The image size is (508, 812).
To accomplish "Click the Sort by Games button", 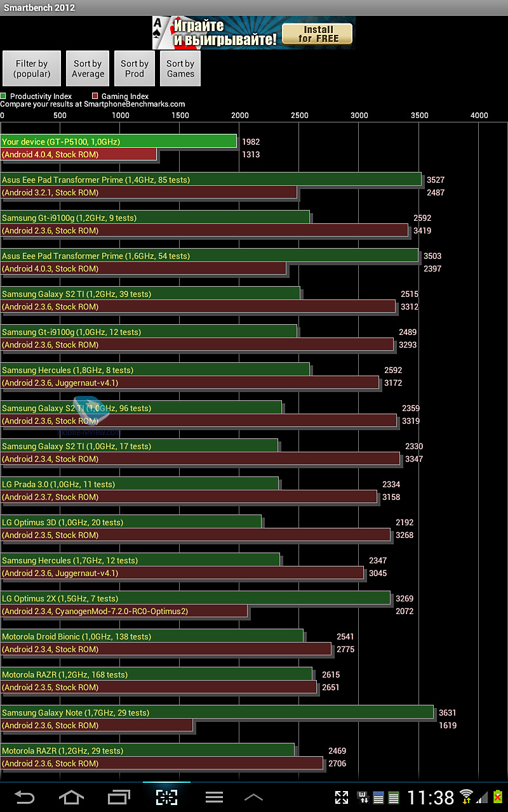I will (x=180, y=69).
